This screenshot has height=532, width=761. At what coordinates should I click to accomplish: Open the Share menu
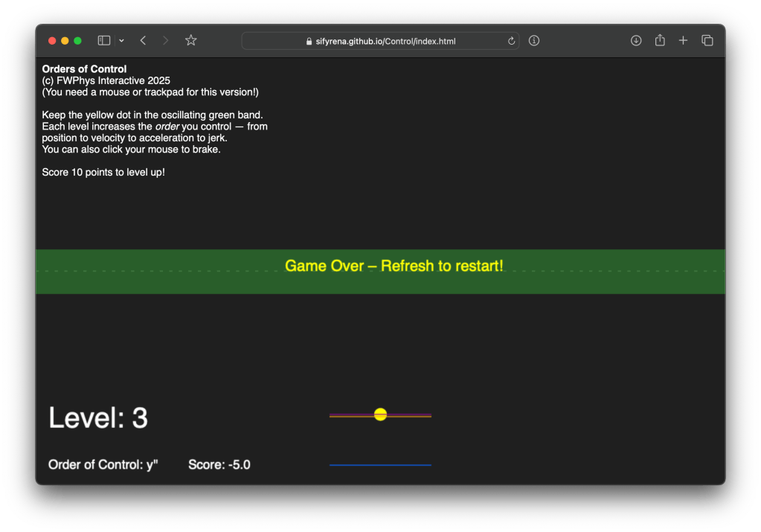pos(660,41)
